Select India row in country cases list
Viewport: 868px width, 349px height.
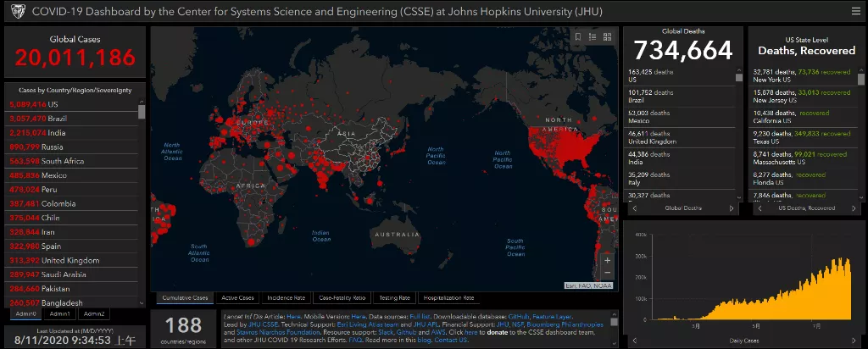coord(73,133)
